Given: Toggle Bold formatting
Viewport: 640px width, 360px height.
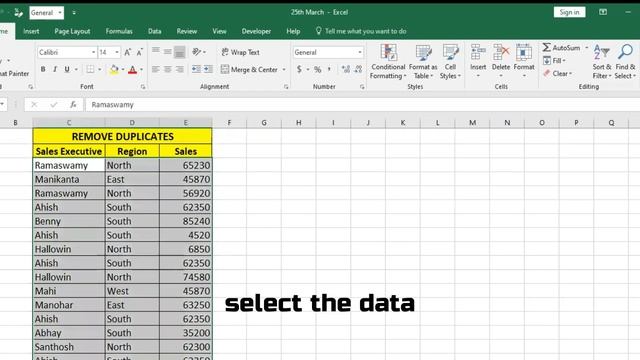Looking at the screenshot, I should (43, 69).
